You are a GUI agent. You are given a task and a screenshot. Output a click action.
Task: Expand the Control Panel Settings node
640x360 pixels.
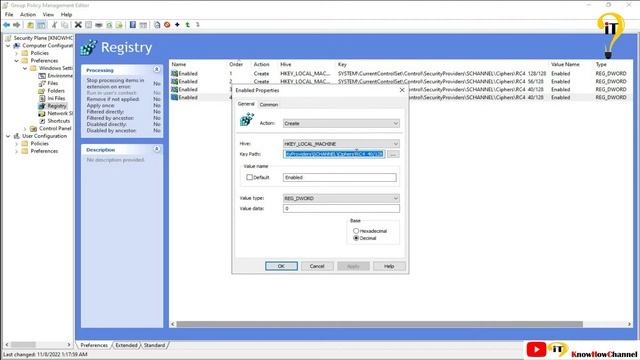[25, 129]
